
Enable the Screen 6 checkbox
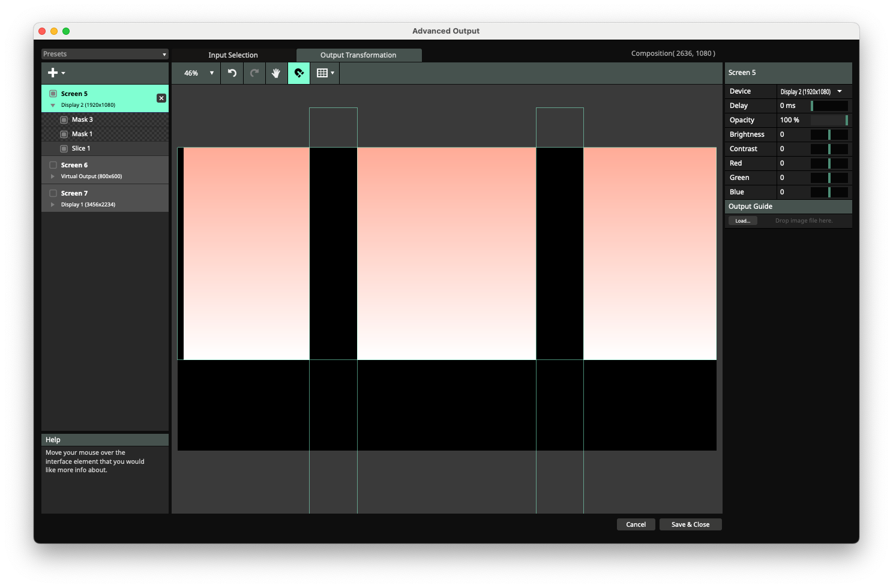53,165
